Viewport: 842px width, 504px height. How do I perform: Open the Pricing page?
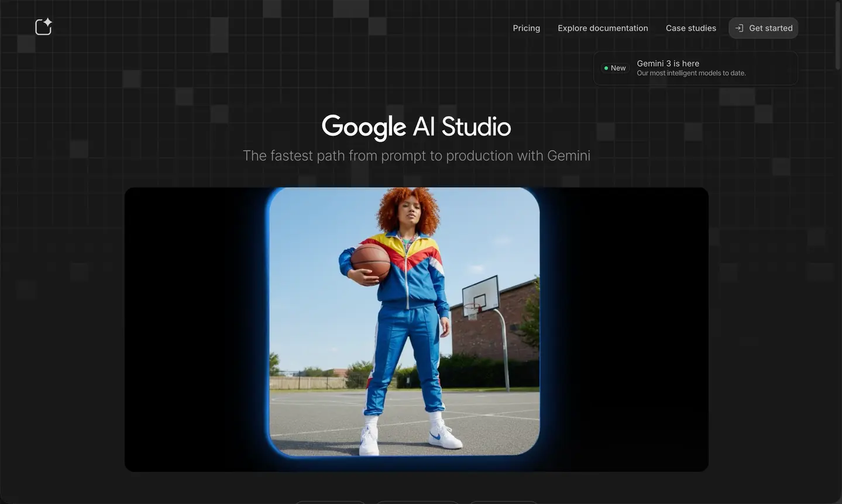[526, 28]
